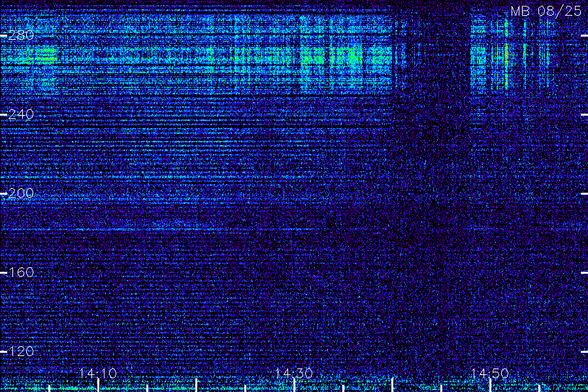This screenshot has width=588, height=392.
Task: Click the 280 frequency axis label
Action: pyautogui.click(x=21, y=35)
